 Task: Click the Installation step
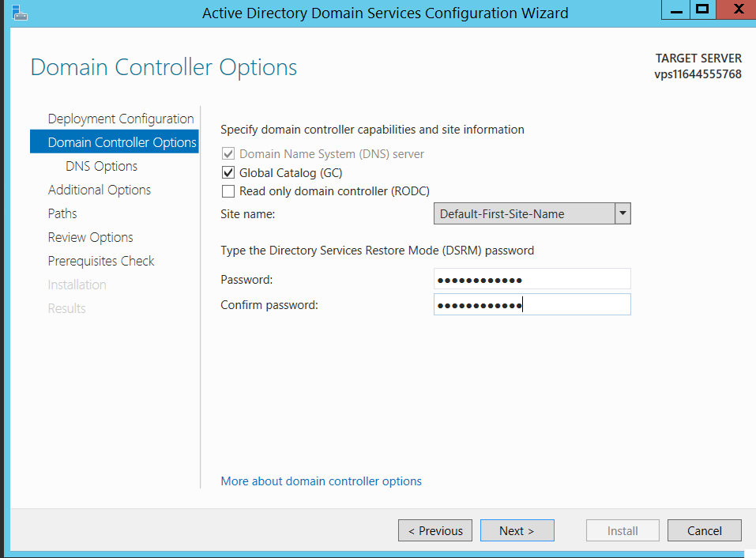tap(77, 285)
